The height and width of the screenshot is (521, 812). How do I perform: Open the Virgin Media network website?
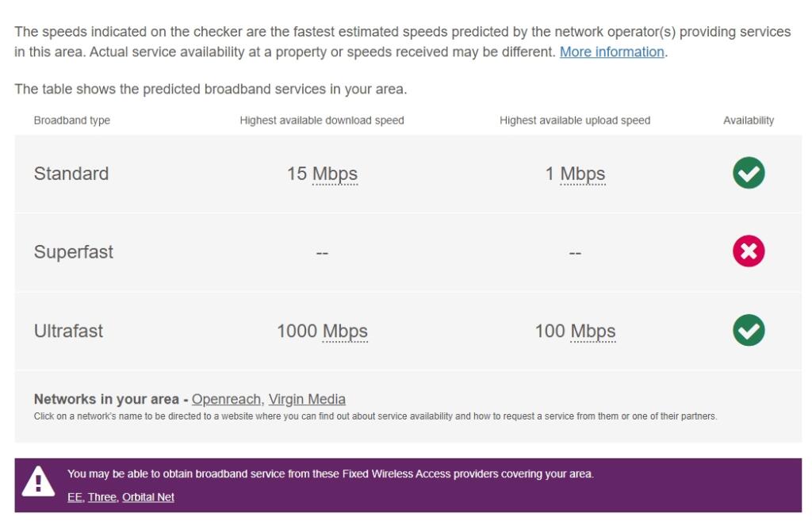[307, 399]
